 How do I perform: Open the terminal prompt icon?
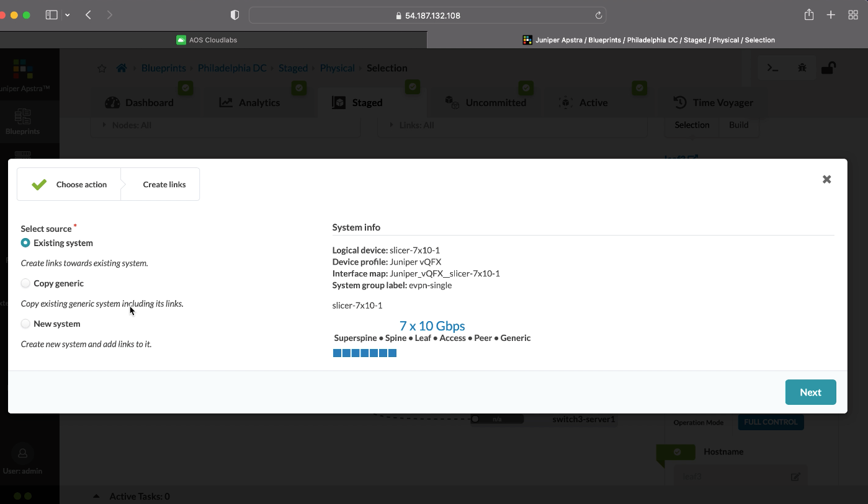coord(772,68)
